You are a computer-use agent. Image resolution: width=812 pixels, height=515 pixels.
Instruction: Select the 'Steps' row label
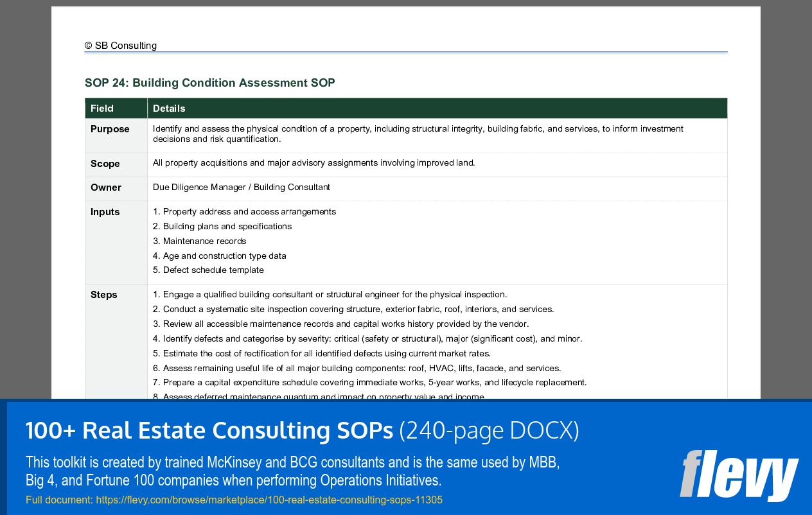(x=103, y=294)
